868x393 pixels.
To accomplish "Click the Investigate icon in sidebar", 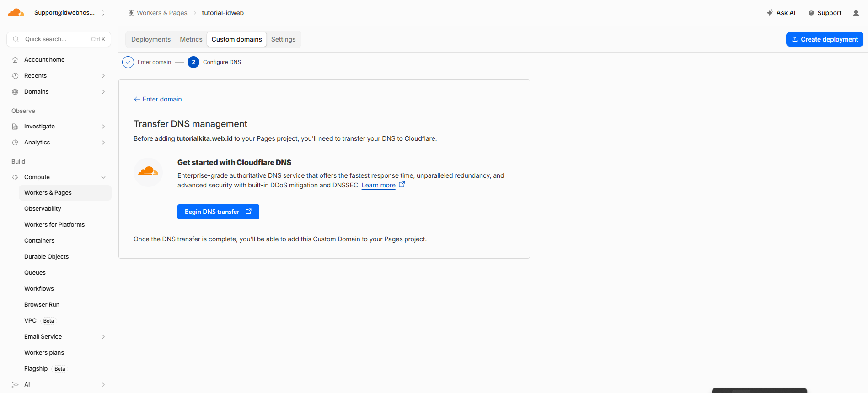I will click(x=15, y=127).
